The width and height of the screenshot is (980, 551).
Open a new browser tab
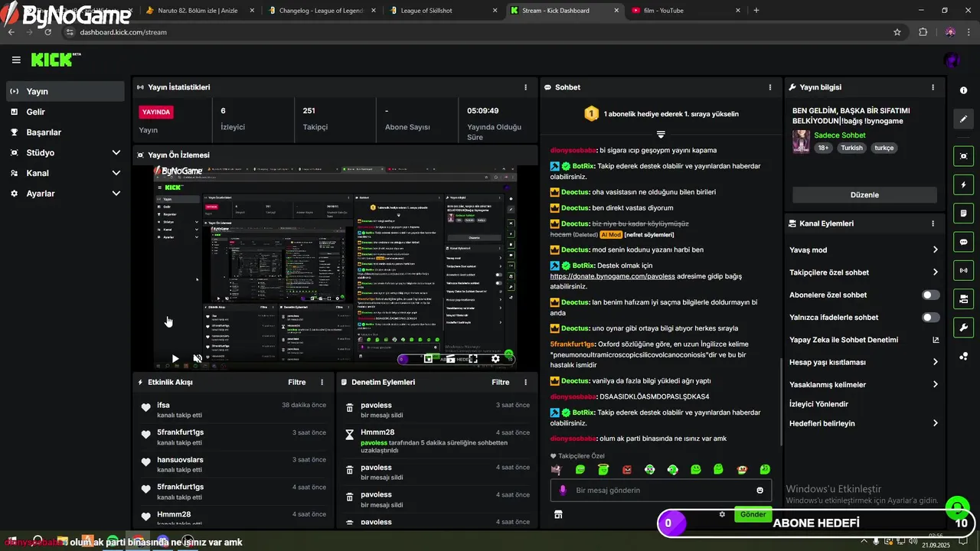pyautogui.click(x=756, y=11)
